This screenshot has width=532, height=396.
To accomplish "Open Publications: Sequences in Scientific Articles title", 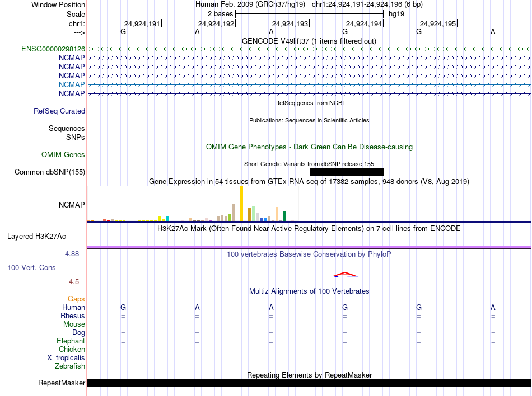I will 309,120.
